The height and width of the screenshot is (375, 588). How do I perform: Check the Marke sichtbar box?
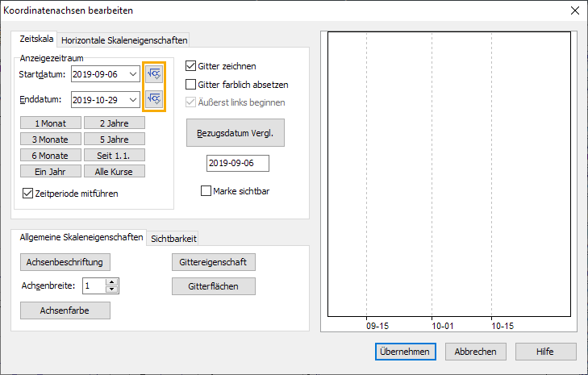pyautogui.click(x=206, y=191)
